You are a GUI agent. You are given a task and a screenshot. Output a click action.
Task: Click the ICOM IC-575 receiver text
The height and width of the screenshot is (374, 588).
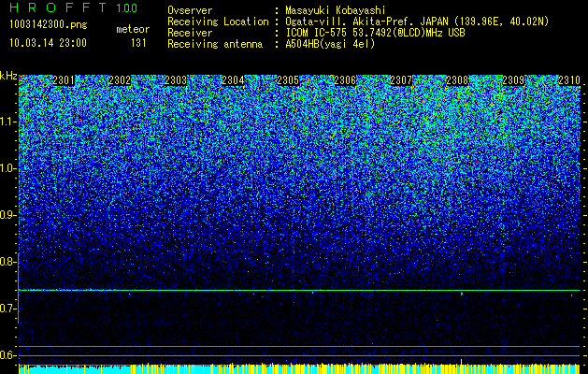click(x=375, y=33)
